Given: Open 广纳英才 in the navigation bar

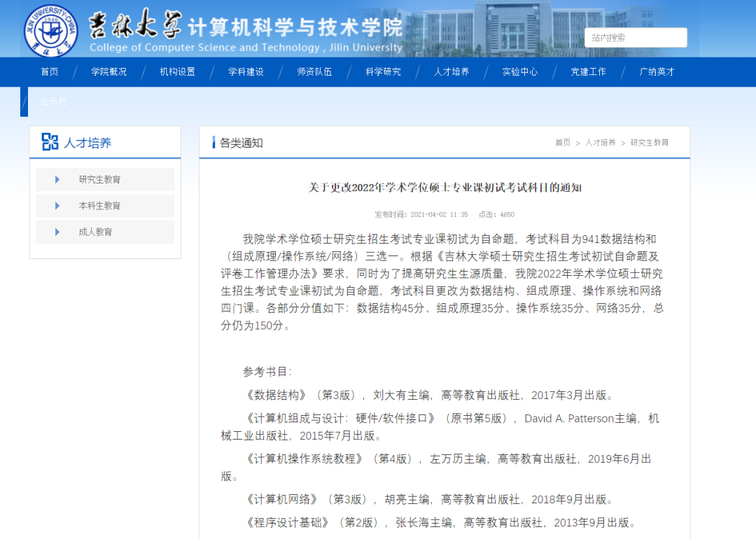Looking at the screenshot, I should pyautogui.click(x=657, y=71).
